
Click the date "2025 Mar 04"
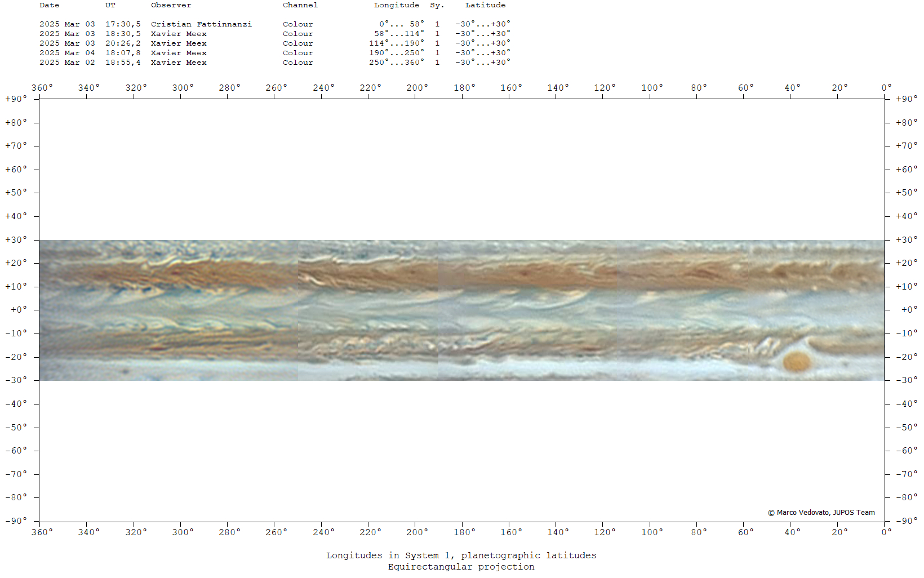point(67,53)
